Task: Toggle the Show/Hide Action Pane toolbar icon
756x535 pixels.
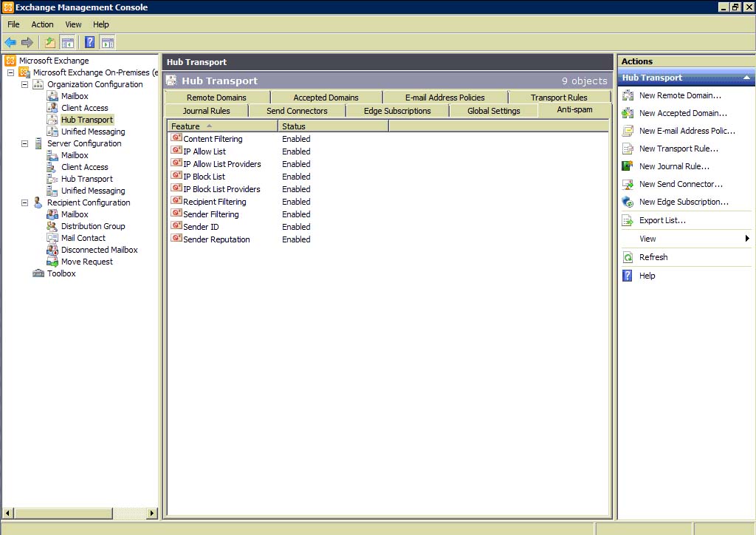Action: pyautogui.click(x=108, y=42)
